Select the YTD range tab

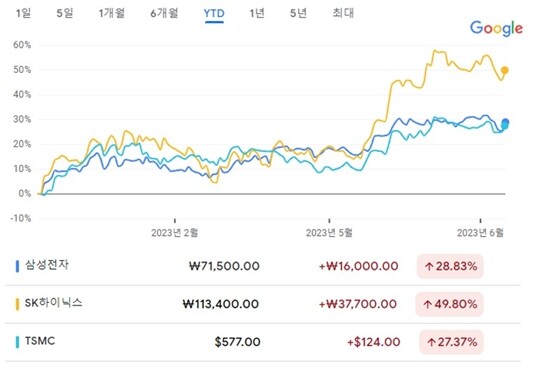pyautogui.click(x=214, y=14)
